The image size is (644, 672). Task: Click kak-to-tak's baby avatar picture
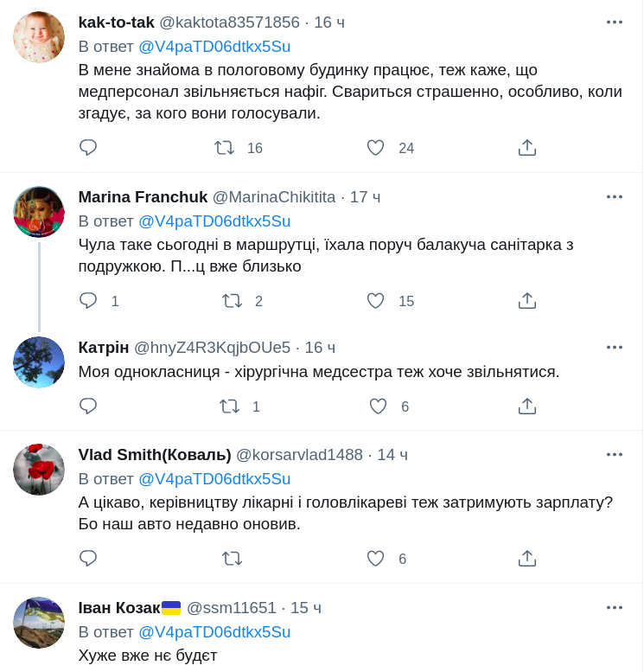coord(39,37)
